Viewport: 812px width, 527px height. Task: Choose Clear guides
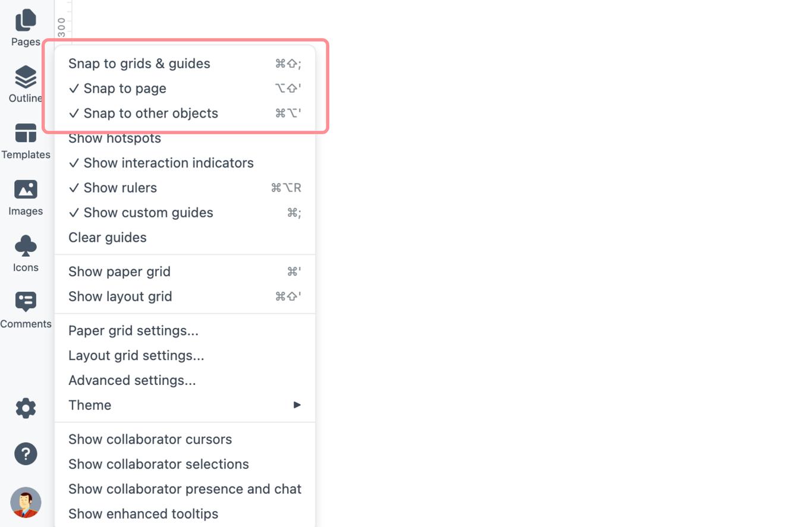[x=108, y=237]
